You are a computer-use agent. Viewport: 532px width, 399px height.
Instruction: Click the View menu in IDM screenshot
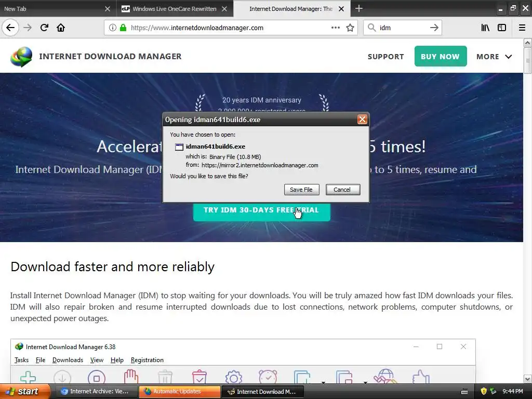(97, 360)
